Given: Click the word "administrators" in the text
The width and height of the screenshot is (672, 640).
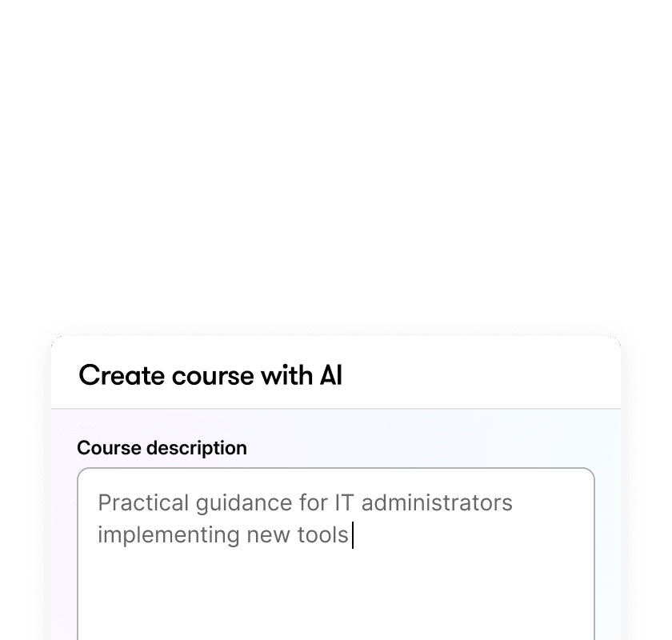Looking at the screenshot, I should click(435, 503).
